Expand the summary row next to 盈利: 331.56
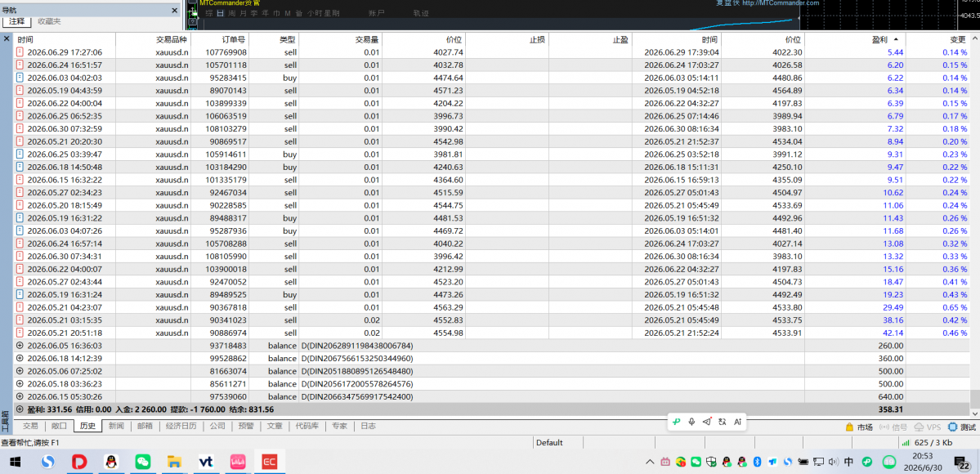 pyautogui.click(x=20, y=409)
